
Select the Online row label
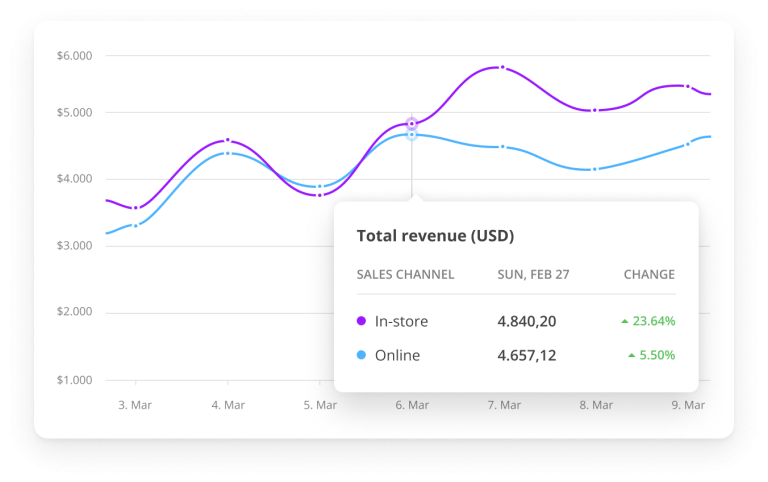[397, 355]
